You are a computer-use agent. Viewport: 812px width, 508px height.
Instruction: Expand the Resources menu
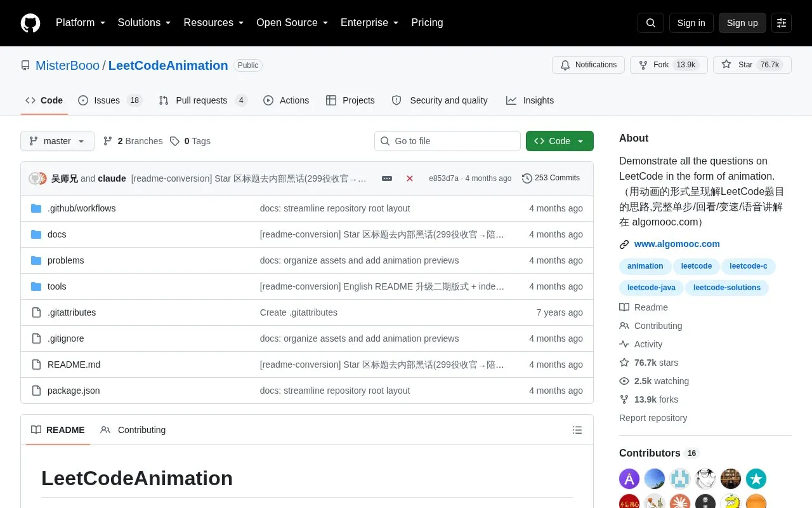(214, 23)
